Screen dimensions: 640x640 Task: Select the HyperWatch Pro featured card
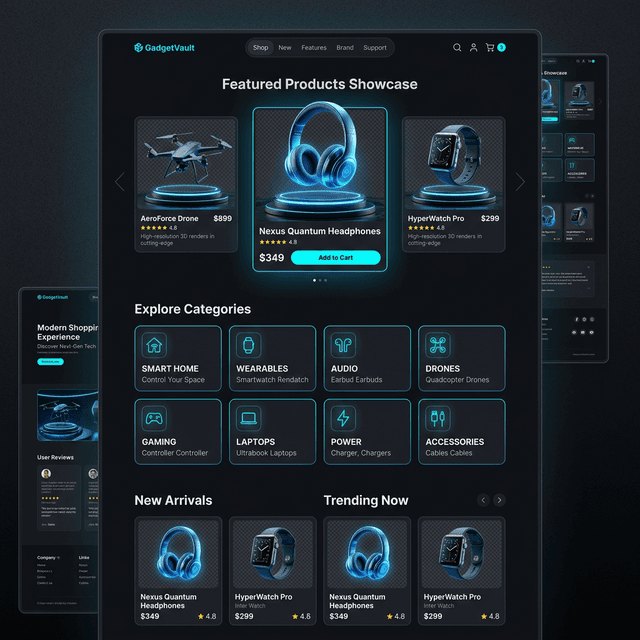tap(453, 184)
